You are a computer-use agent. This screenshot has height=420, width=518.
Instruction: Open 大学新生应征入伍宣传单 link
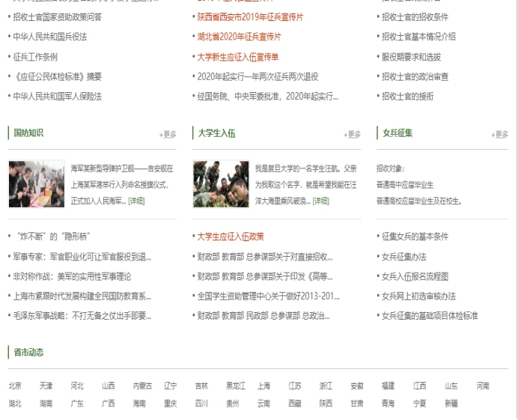pyautogui.click(x=237, y=57)
